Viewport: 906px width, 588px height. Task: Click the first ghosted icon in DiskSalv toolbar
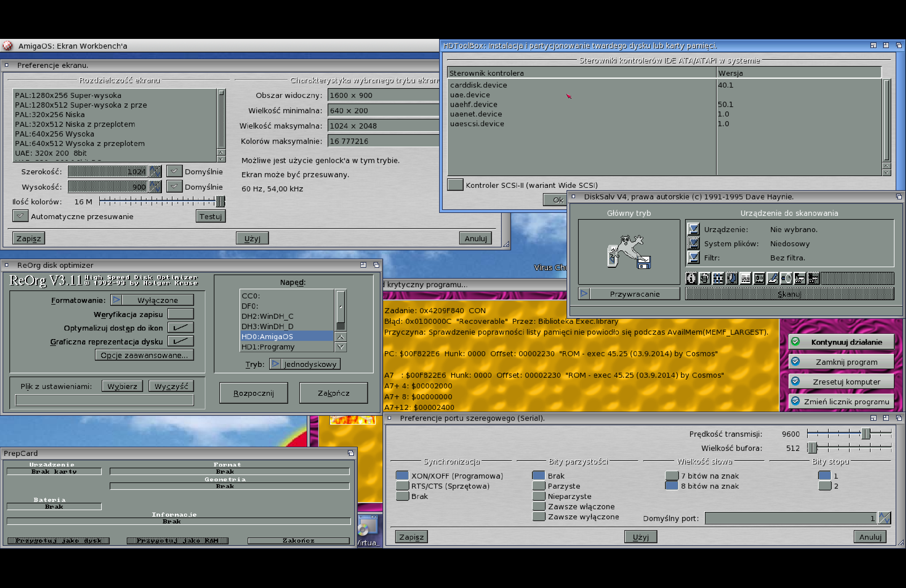click(691, 279)
